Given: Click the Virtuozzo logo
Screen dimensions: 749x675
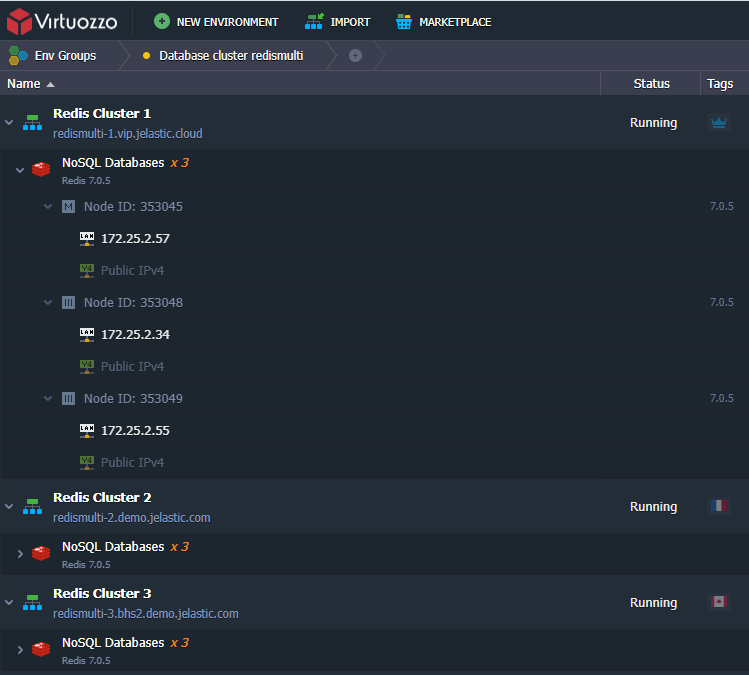Looking at the screenshot, I should point(62,21).
